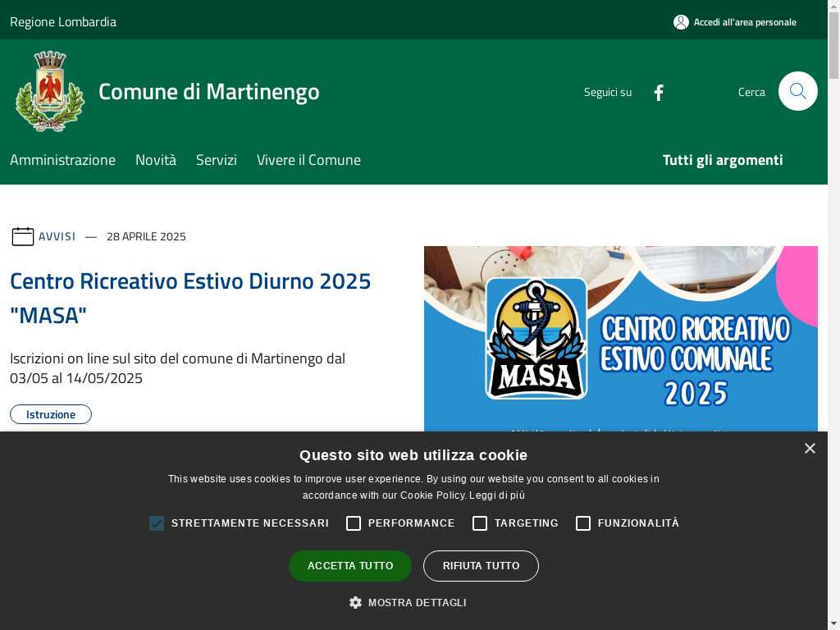The width and height of the screenshot is (840, 630).
Task: Click the gear icon beside Mostra Dettagli
Action: [x=355, y=603]
